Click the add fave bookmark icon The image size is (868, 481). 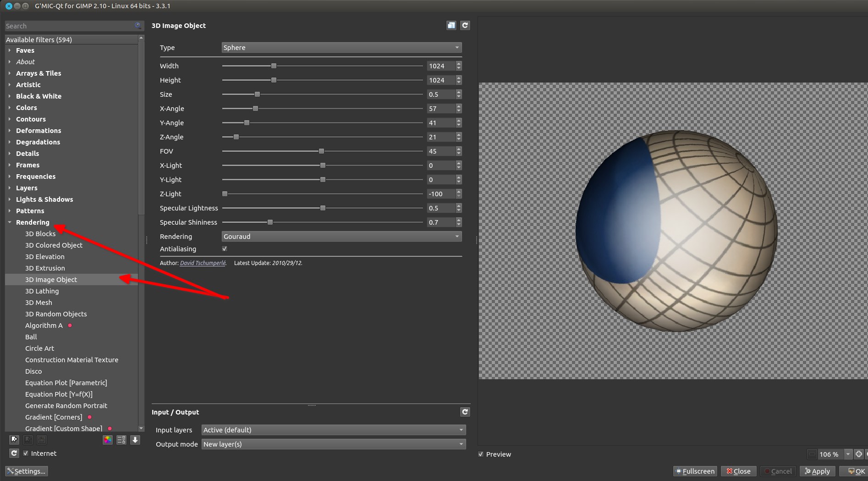point(14,440)
